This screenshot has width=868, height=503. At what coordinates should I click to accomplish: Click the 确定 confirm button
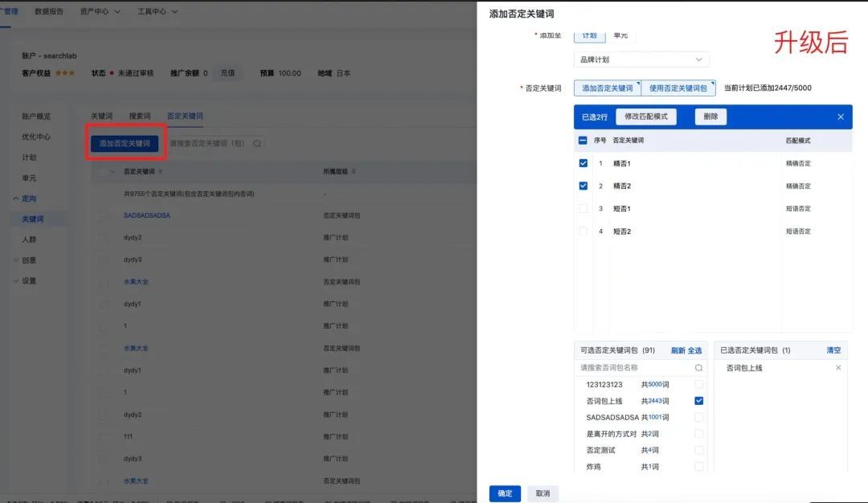coord(505,493)
